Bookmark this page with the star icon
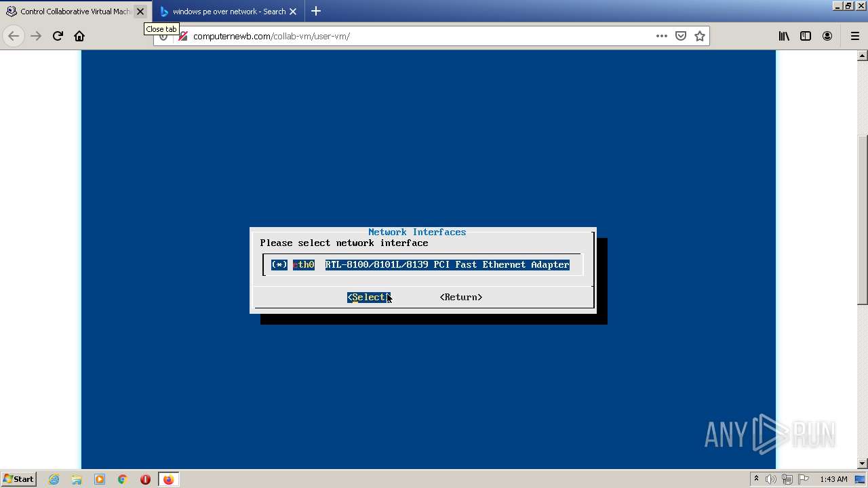Viewport: 868px width, 488px height. coord(700,36)
